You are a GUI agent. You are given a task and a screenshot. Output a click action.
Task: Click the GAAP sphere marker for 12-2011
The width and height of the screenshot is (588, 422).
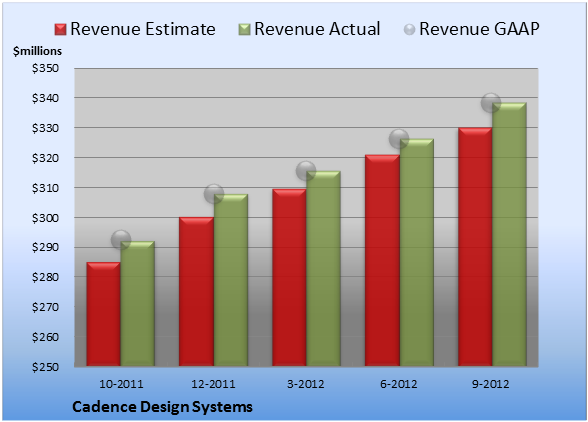click(x=214, y=194)
